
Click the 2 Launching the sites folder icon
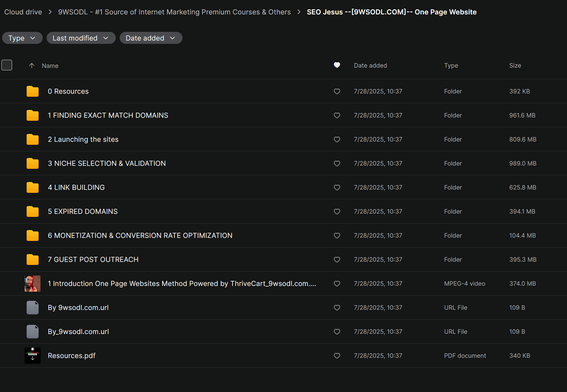point(32,139)
